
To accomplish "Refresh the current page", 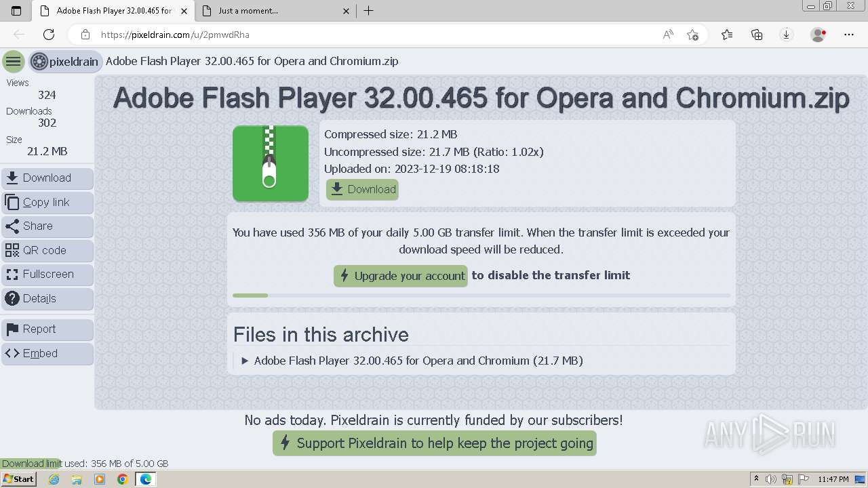I will 49,35.
